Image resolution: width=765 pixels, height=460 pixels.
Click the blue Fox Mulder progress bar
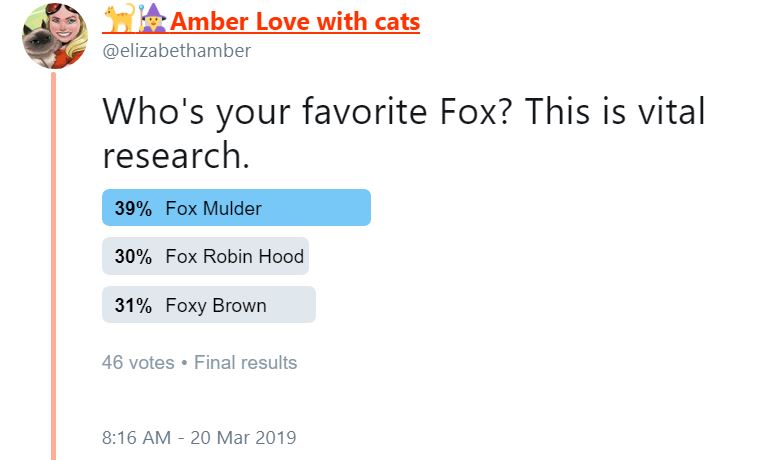[236, 207]
